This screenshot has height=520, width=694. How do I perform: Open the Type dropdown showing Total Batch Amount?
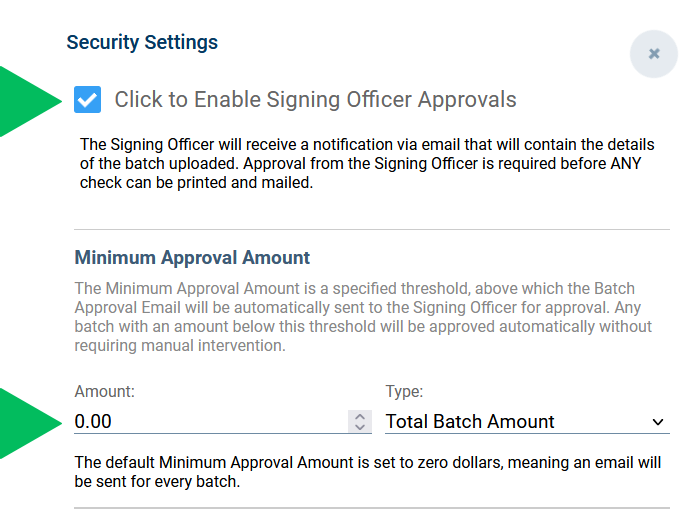click(x=527, y=421)
